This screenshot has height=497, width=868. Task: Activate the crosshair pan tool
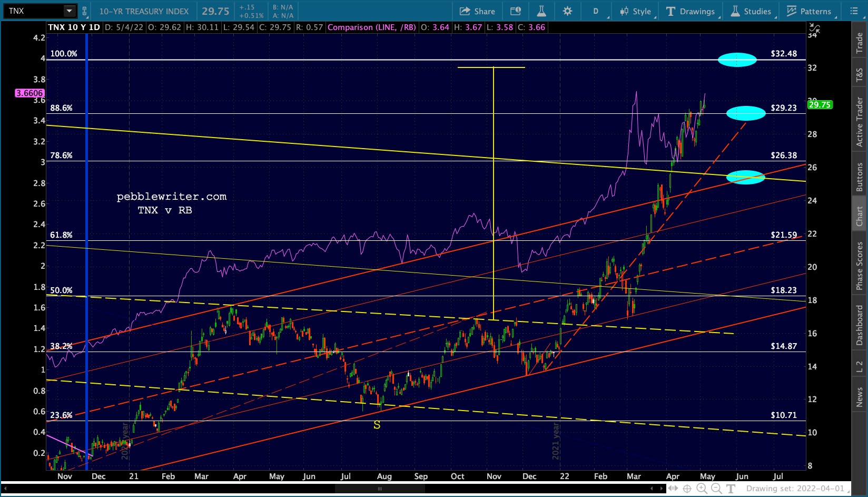(x=687, y=489)
